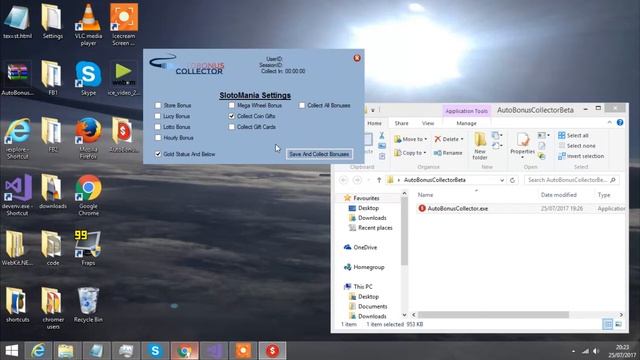
Task: Close the Bonus Collector settings window
Action: coord(357,58)
